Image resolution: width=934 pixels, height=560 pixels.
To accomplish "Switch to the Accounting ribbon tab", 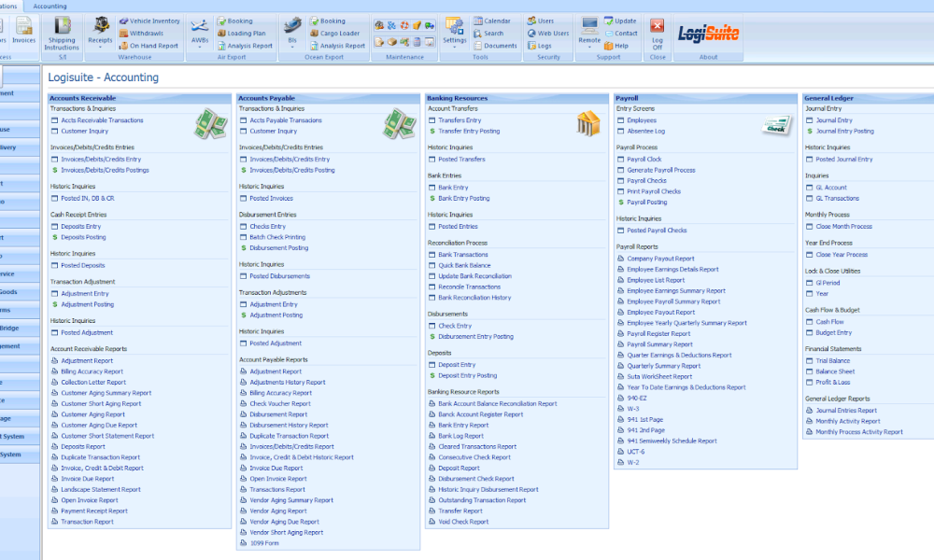I will point(50,6).
